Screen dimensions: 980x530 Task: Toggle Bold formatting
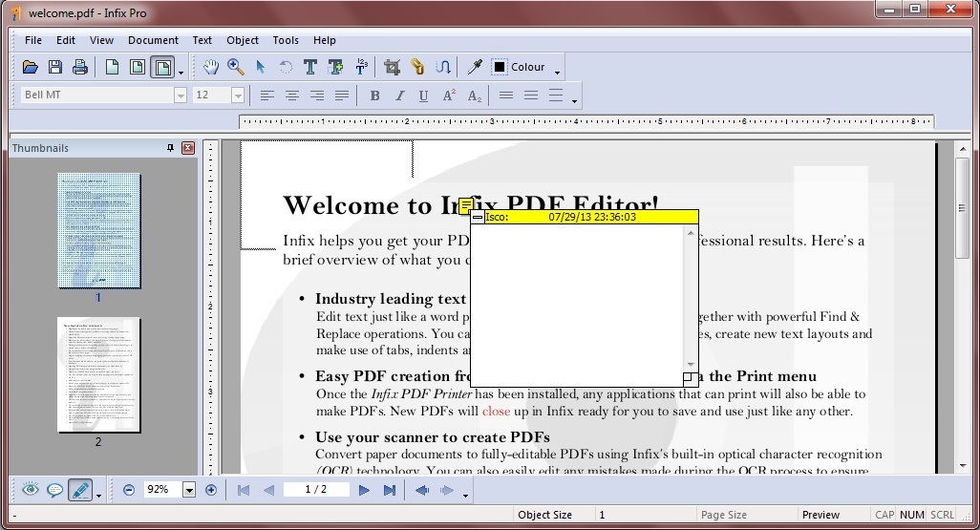(374, 95)
